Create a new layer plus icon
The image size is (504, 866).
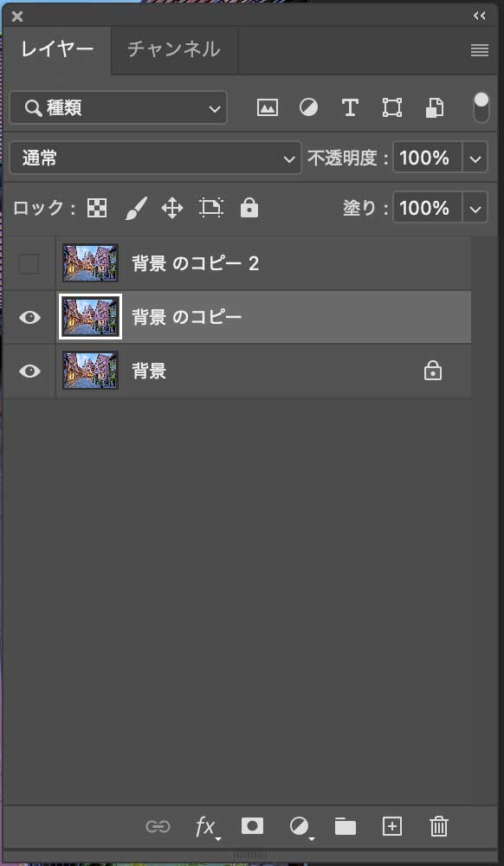click(x=392, y=826)
